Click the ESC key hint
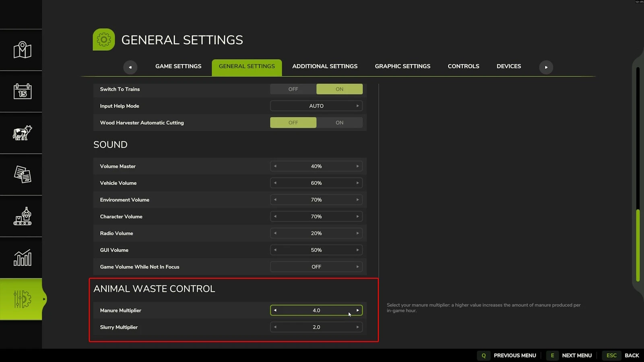The height and width of the screenshot is (362, 644). [611, 356]
